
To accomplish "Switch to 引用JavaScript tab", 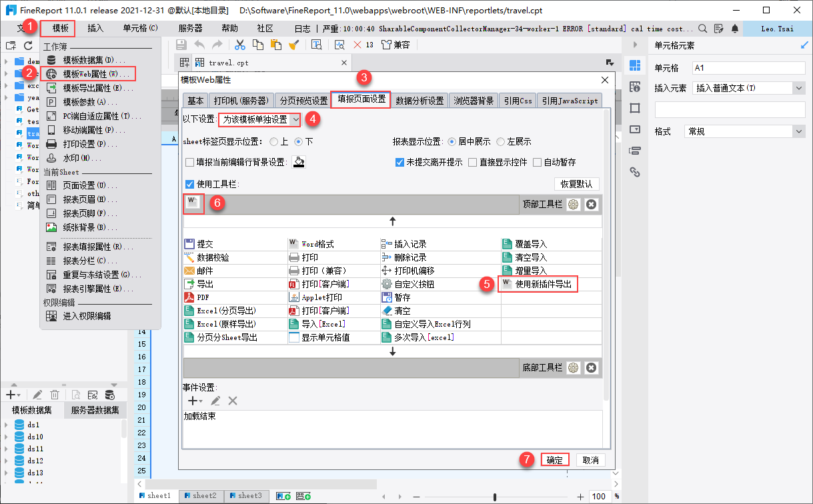I will coord(570,101).
